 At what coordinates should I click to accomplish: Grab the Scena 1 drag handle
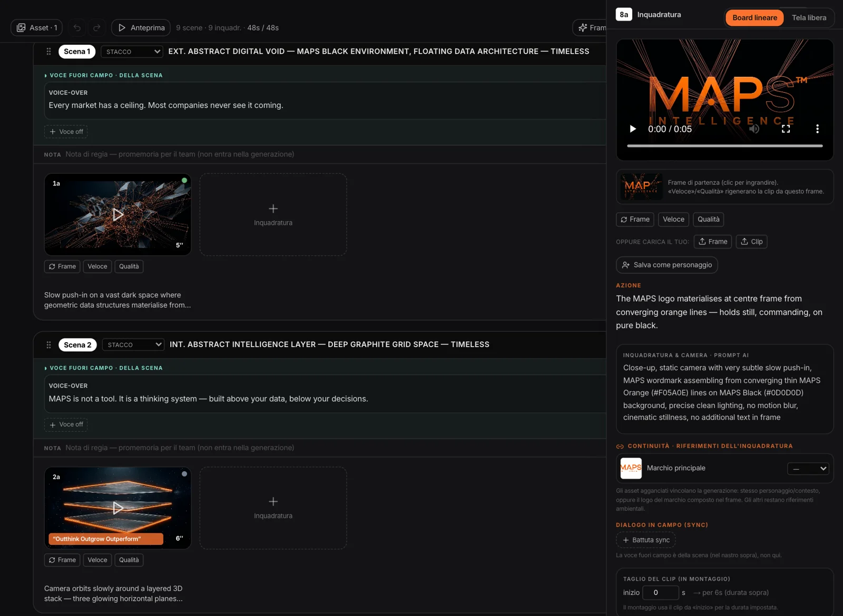click(x=48, y=52)
